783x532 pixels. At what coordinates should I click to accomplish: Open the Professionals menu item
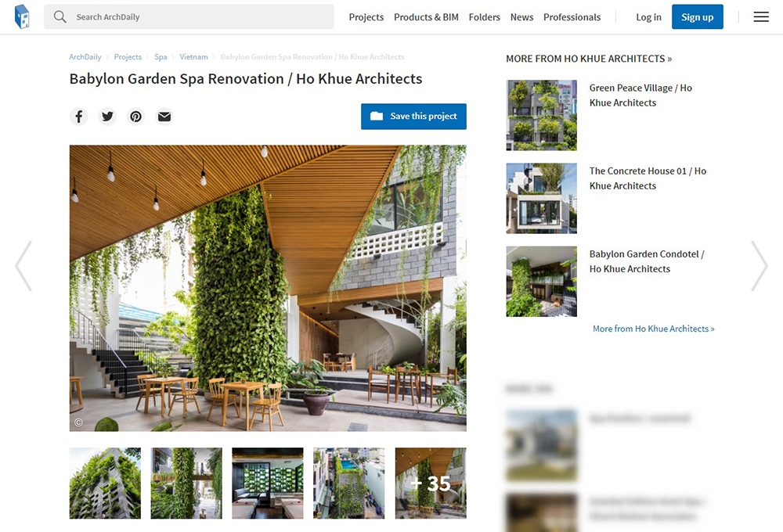(572, 17)
